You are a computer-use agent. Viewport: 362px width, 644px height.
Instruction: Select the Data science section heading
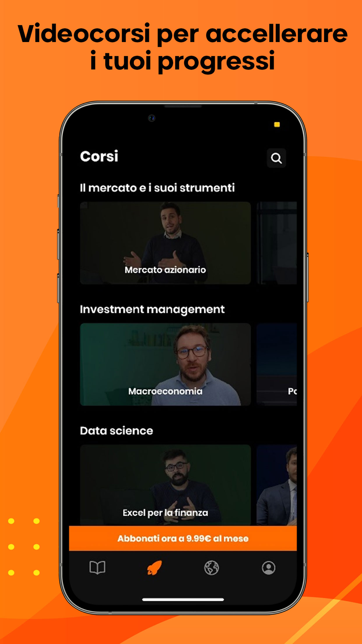click(116, 431)
